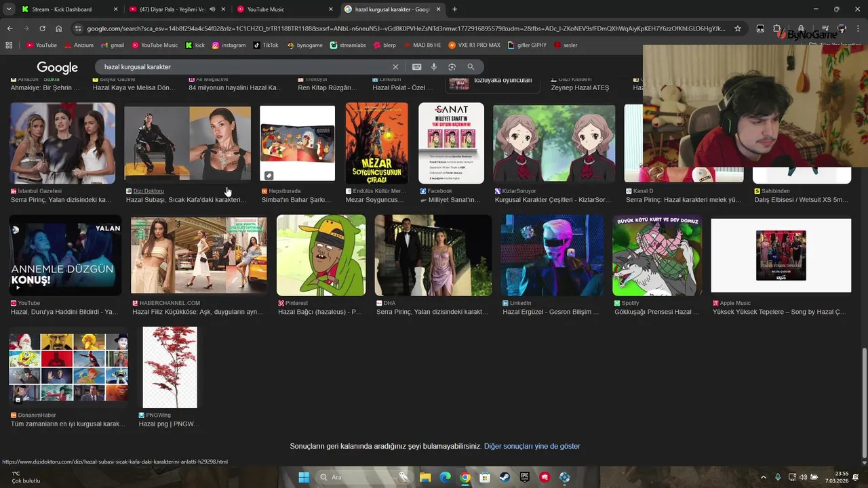This screenshot has height=488, width=868.
Task: Click the magnifier search button
Action: pos(471,67)
